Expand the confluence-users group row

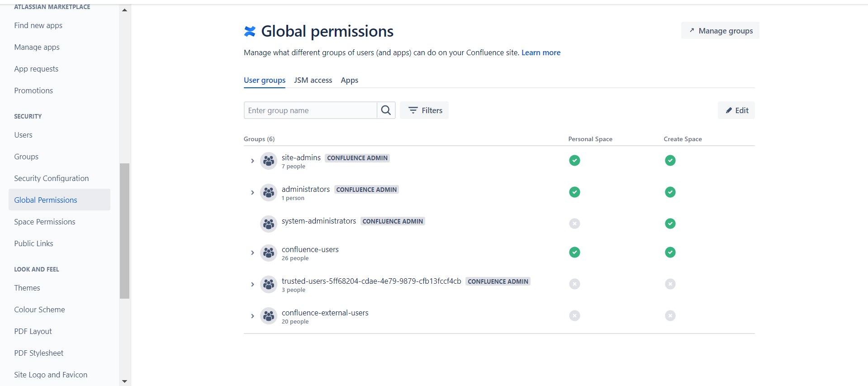(x=252, y=253)
